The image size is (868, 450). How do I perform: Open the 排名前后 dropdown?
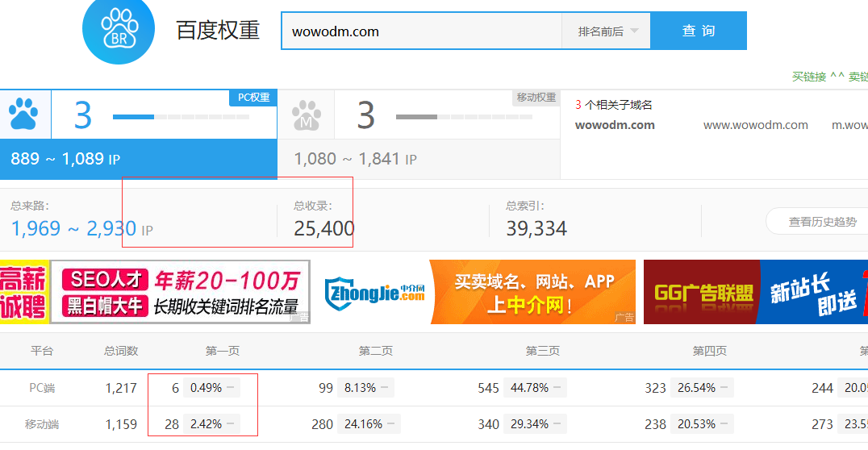coord(606,31)
